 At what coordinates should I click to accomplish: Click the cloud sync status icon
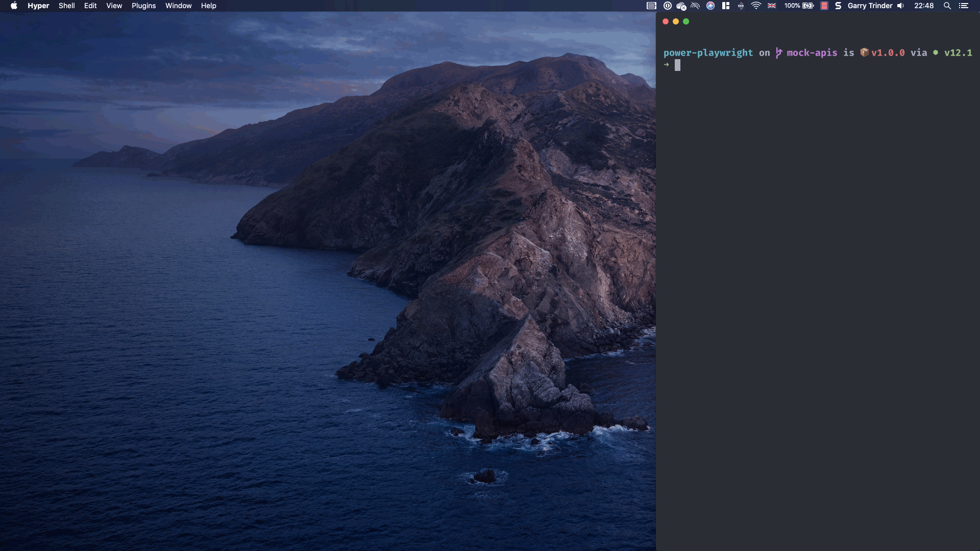(681, 6)
